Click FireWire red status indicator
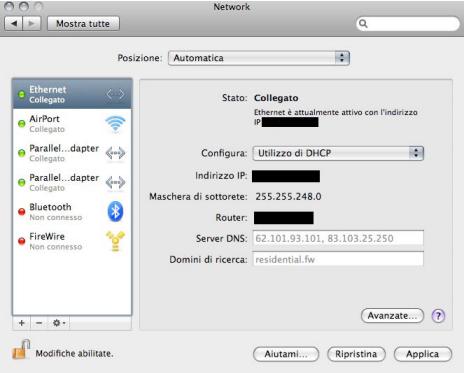Screen dimensions: 464x373 (x=21, y=241)
